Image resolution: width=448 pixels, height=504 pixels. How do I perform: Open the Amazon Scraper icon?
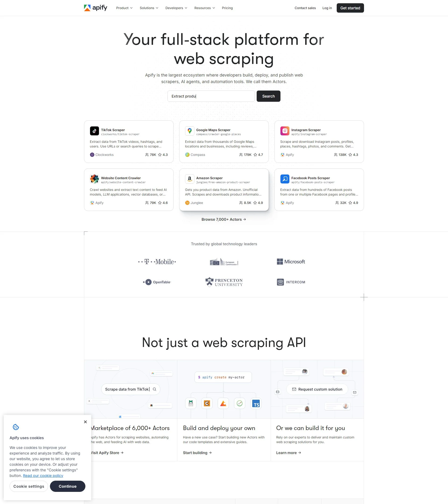(189, 179)
